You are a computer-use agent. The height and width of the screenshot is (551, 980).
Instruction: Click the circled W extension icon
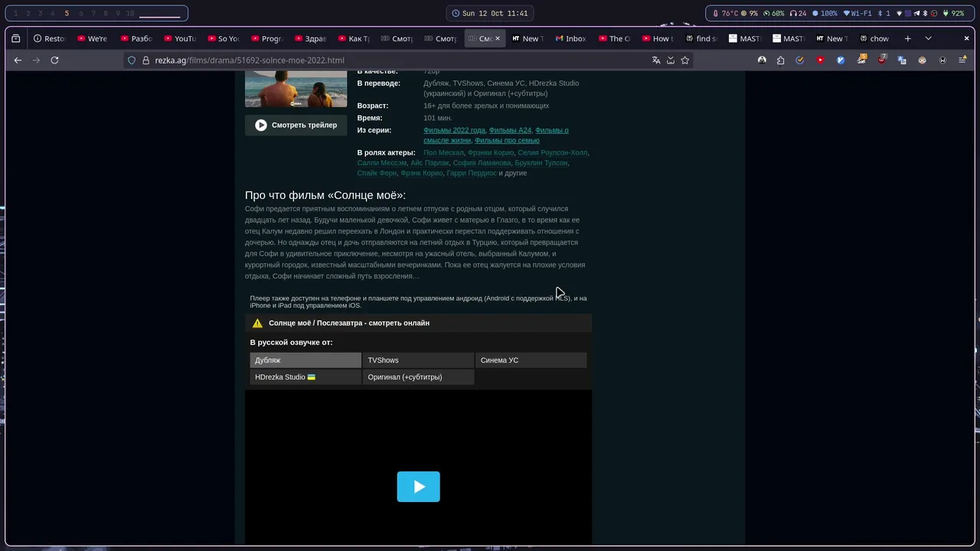coord(942,60)
